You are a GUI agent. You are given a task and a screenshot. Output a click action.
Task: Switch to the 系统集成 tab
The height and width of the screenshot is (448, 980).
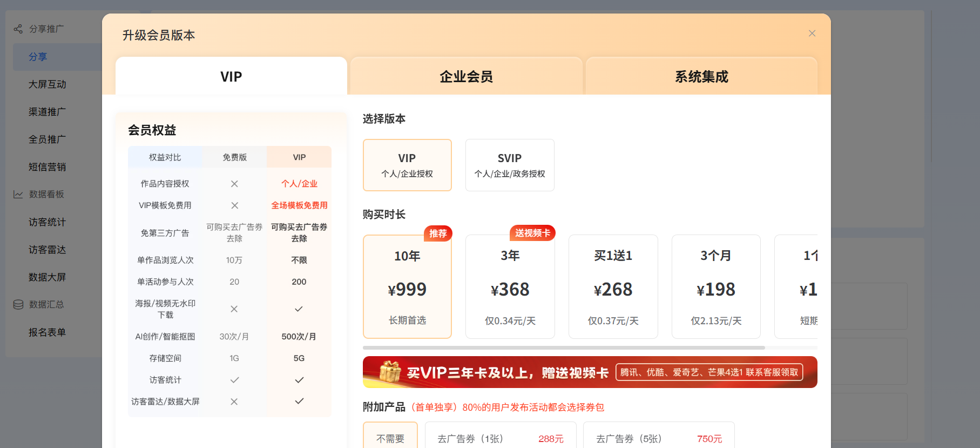pos(701,77)
